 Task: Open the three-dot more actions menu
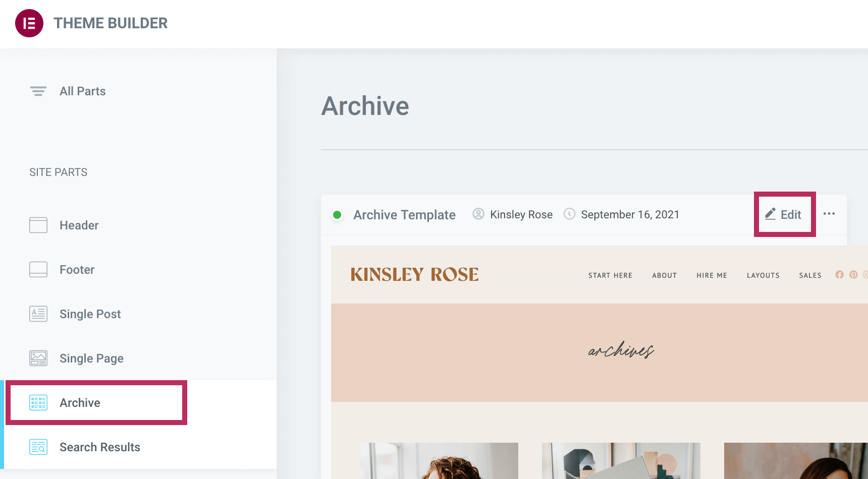pos(829,214)
